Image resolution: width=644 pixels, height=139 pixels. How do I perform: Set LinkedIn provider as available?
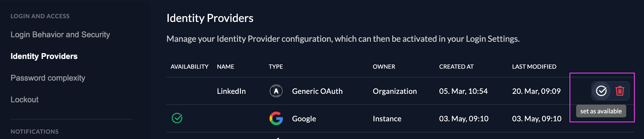(x=601, y=91)
